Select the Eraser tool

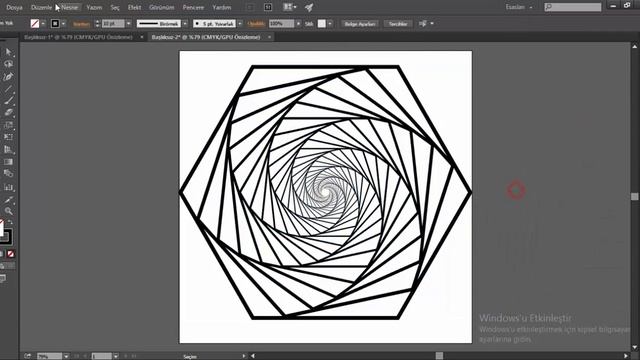[8, 112]
